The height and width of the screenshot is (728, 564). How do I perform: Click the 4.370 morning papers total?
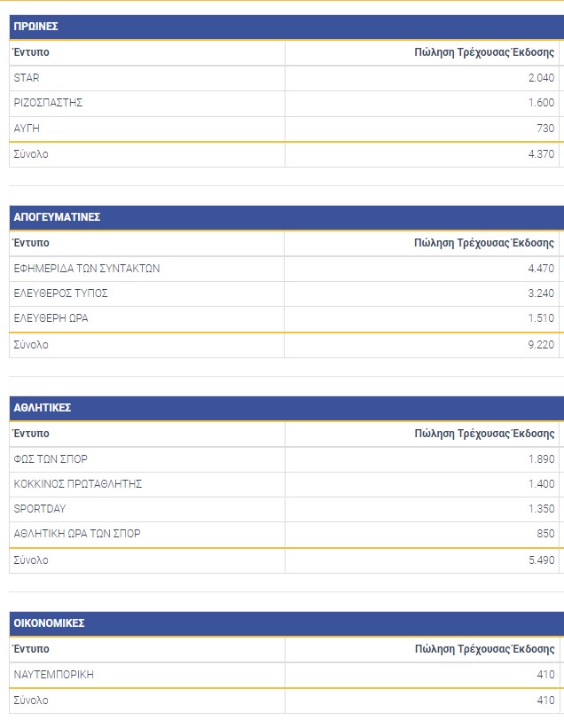tap(541, 154)
